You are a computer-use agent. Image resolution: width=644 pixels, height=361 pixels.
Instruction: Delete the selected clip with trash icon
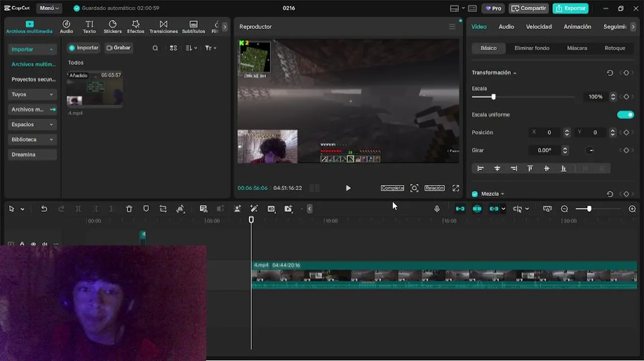129,209
